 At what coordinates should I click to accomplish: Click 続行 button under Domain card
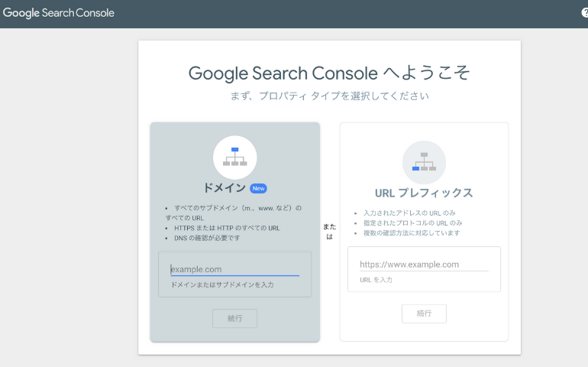tap(234, 318)
